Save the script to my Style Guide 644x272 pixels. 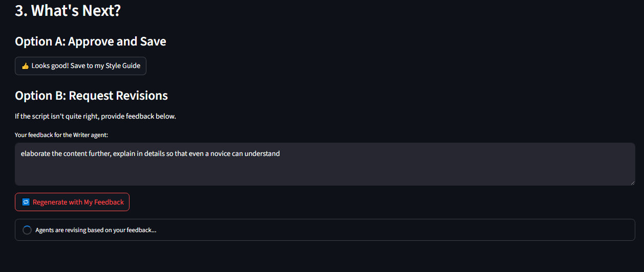tap(80, 66)
